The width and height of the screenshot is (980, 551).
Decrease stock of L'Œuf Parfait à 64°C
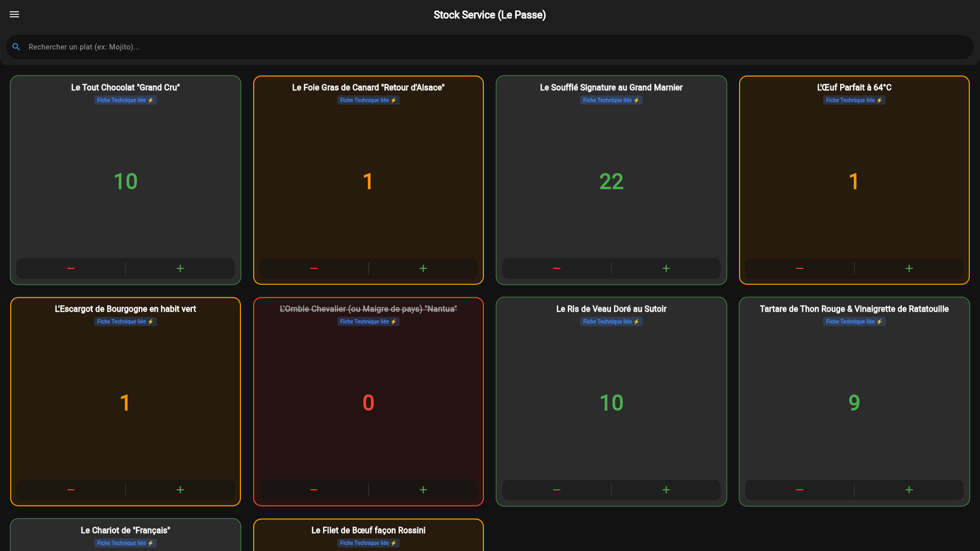click(x=800, y=268)
